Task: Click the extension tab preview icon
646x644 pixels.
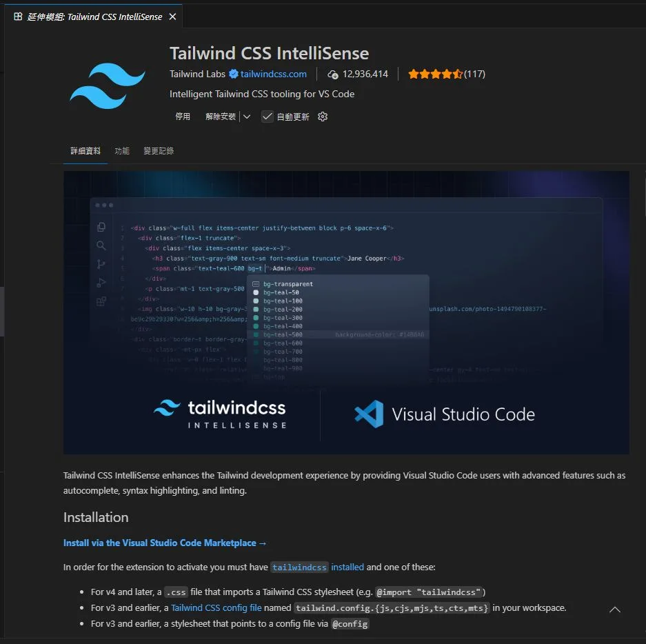Action: 18,17
